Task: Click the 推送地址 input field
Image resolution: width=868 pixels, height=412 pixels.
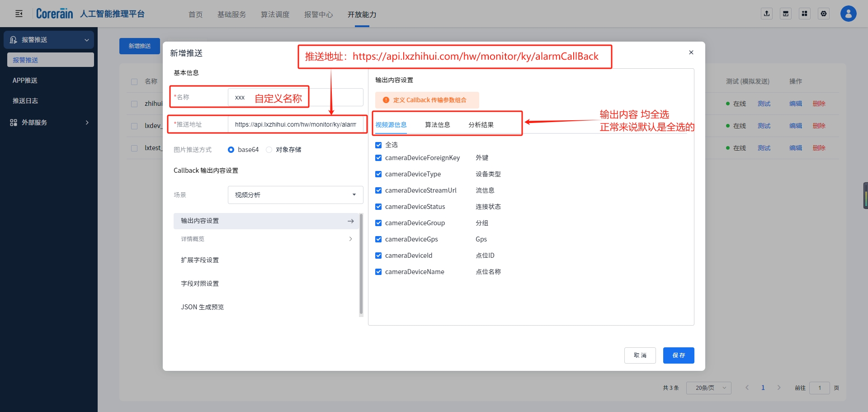Action: (295, 124)
